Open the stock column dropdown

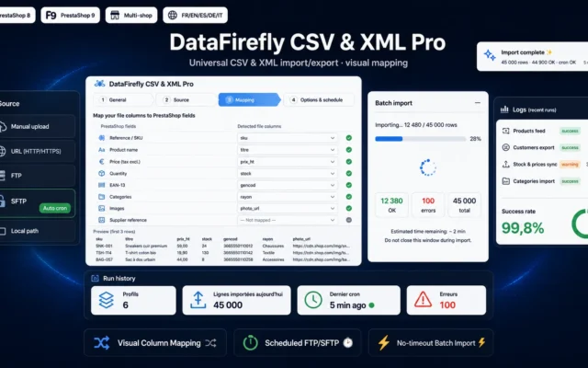tap(288, 174)
